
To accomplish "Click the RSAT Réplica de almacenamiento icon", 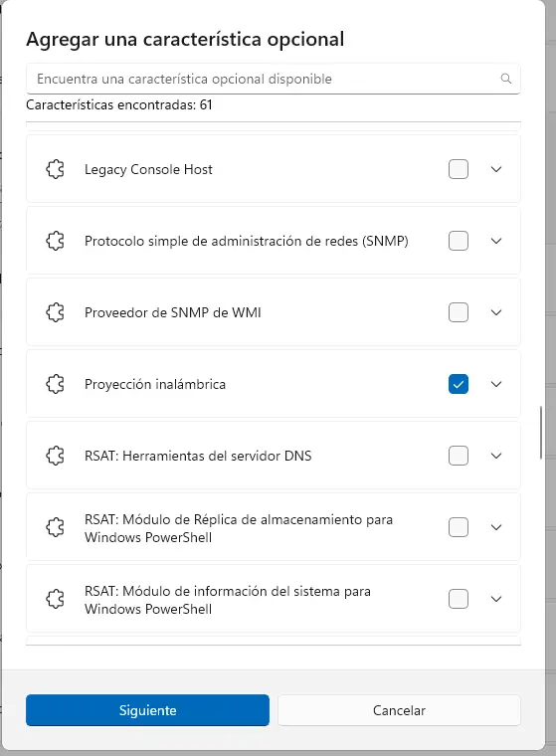I will pos(56,527).
